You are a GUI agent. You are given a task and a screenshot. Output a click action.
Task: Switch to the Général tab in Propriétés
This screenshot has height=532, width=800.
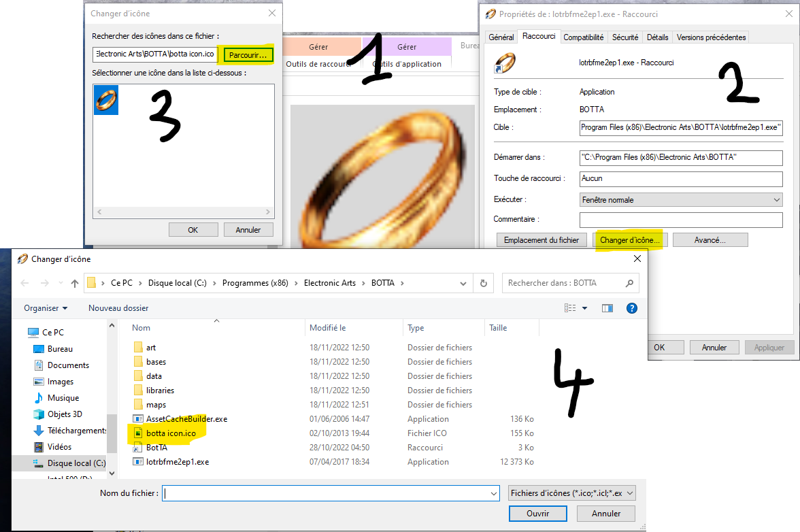(x=501, y=37)
